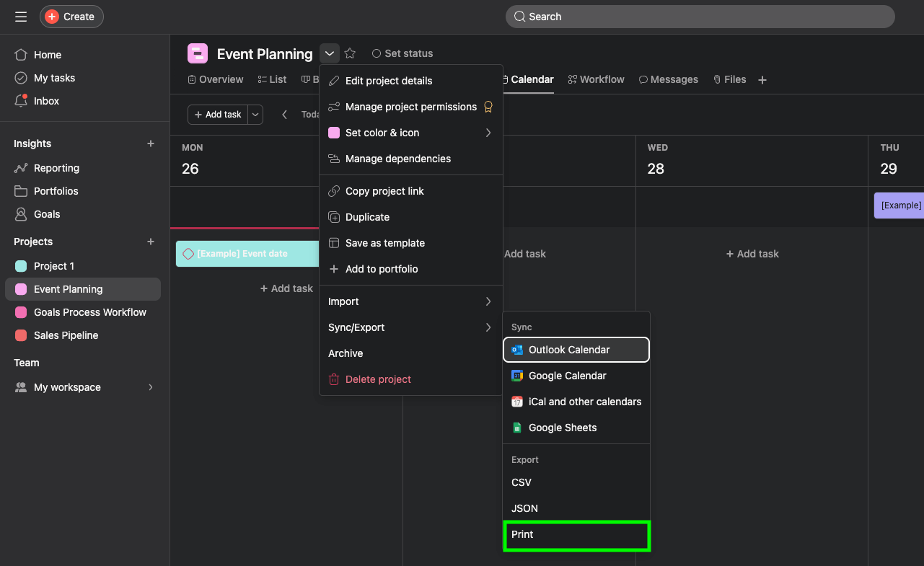Open the Asana search bar magnifier icon

point(519,16)
